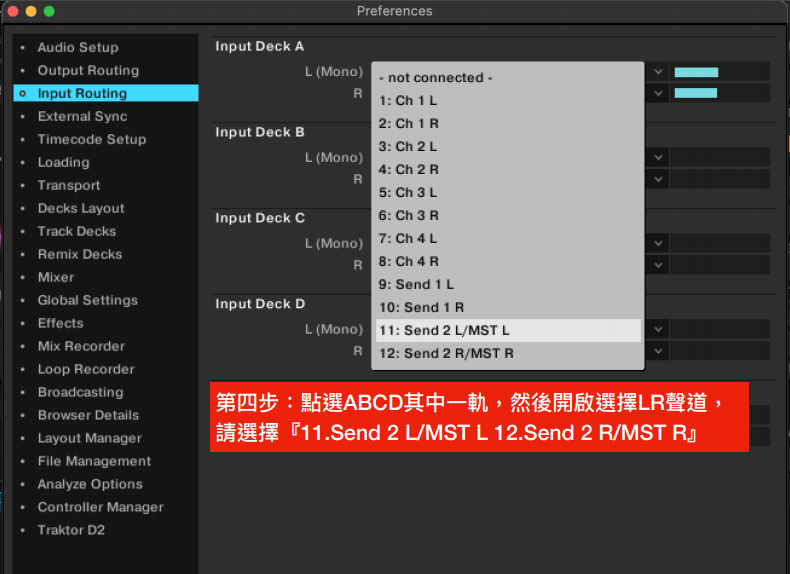Expand Deck D R channel dropdown arrow

657,351
